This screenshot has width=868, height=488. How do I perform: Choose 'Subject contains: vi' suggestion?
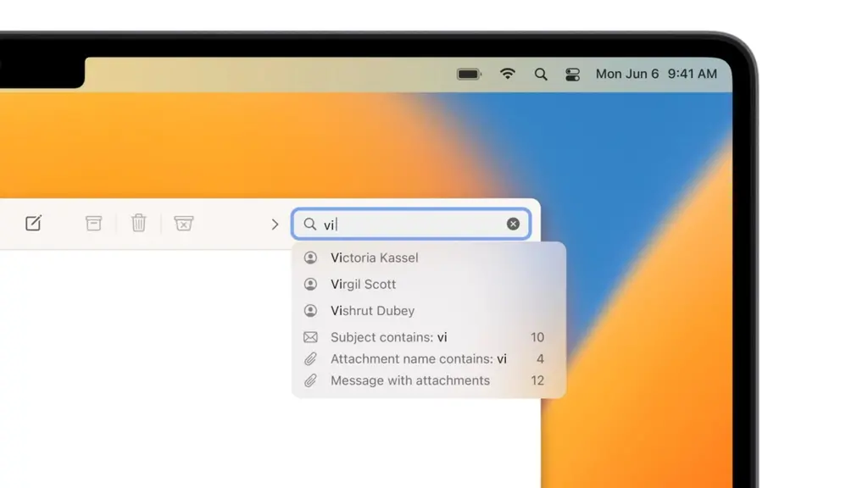point(428,337)
